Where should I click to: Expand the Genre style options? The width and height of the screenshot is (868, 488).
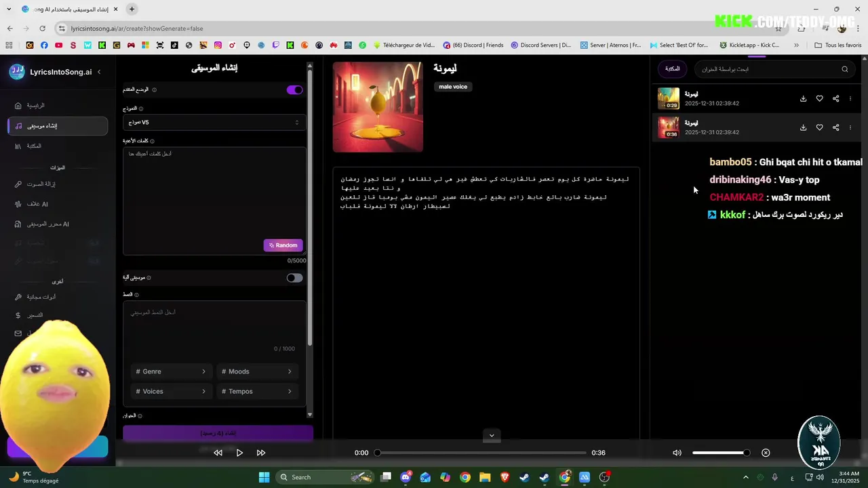(172, 371)
